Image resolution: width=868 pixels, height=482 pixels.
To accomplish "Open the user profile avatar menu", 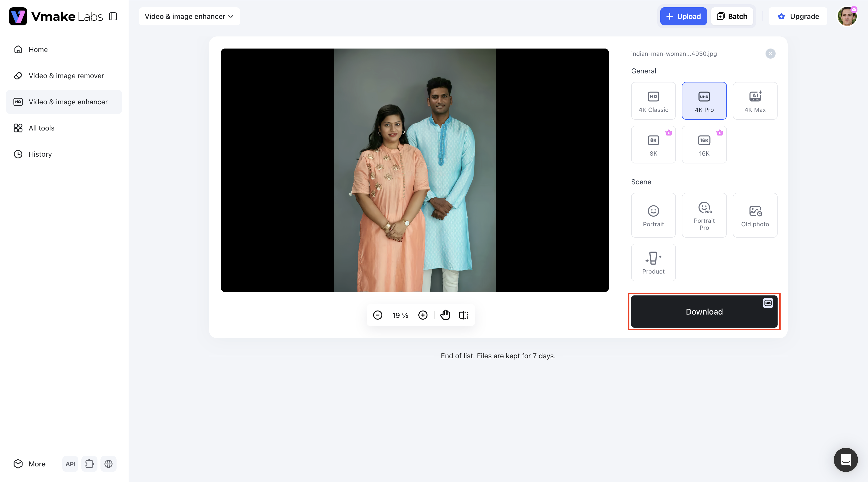I will coord(847,16).
